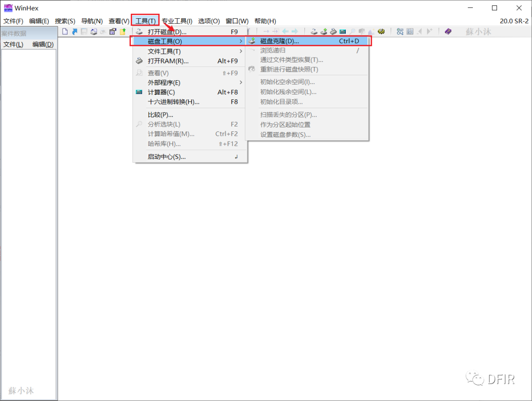532x401 pixels.
Task: Click the RAM chip icon beside 打开RAM(R)
Action: pyautogui.click(x=139, y=61)
